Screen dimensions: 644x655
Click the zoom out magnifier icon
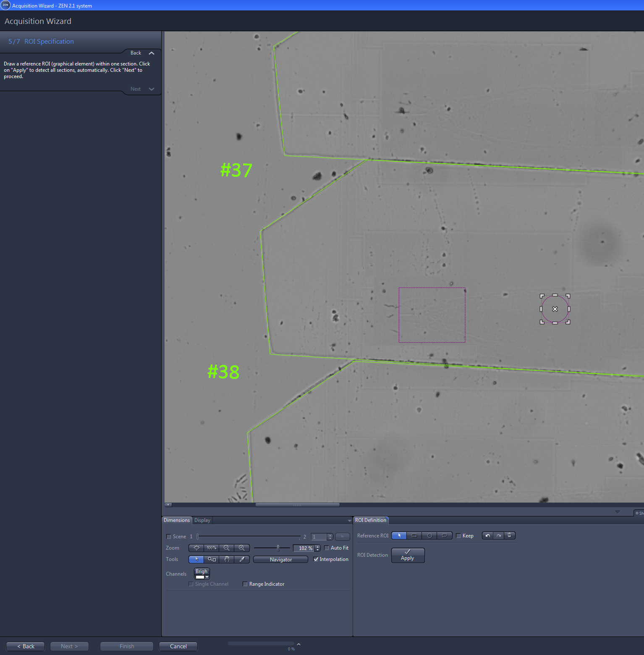point(226,548)
